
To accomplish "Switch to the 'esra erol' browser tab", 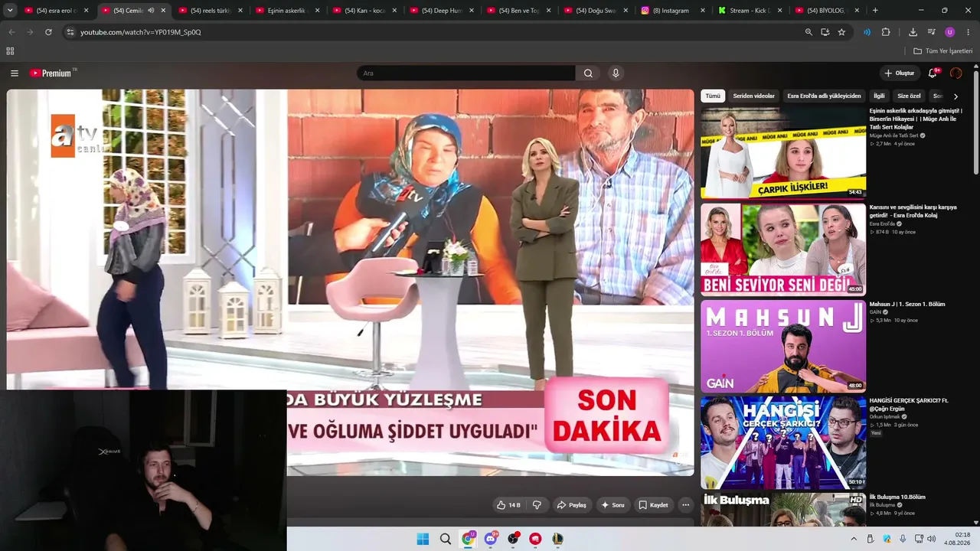I will coord(57,11).
